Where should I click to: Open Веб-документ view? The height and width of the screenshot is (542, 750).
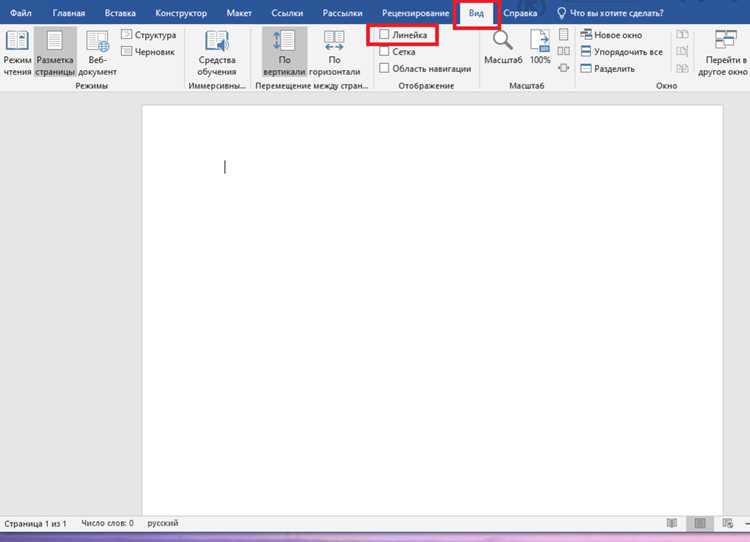[x=97, y=53]
